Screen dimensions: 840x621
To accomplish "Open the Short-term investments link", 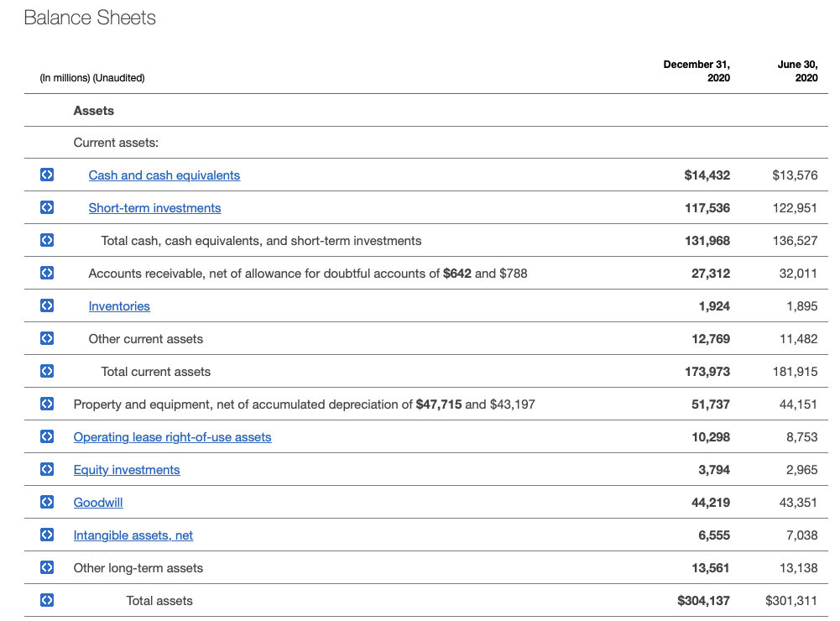I will click(x=155, y=208).
